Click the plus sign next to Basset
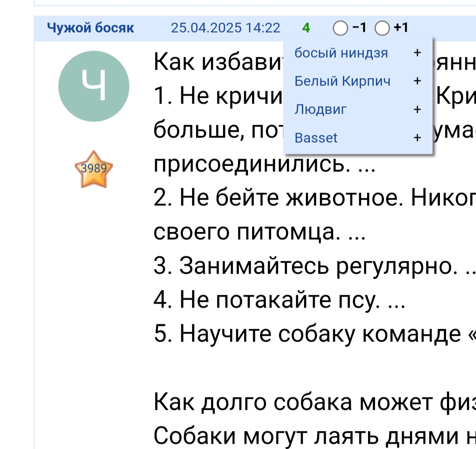 click(x=417, y=138)
